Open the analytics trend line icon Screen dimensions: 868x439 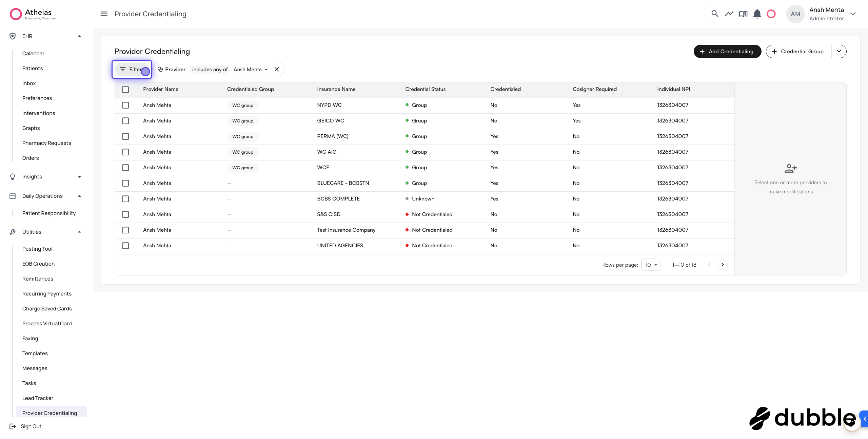[729, 14]
